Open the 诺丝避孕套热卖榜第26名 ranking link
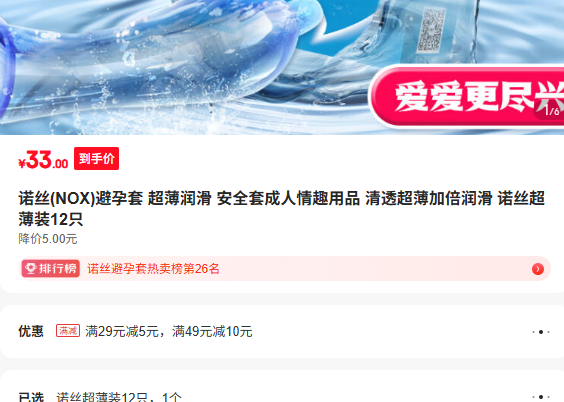Image resolution: width=564 pixels, height=402 pixels. click(153, 269)
